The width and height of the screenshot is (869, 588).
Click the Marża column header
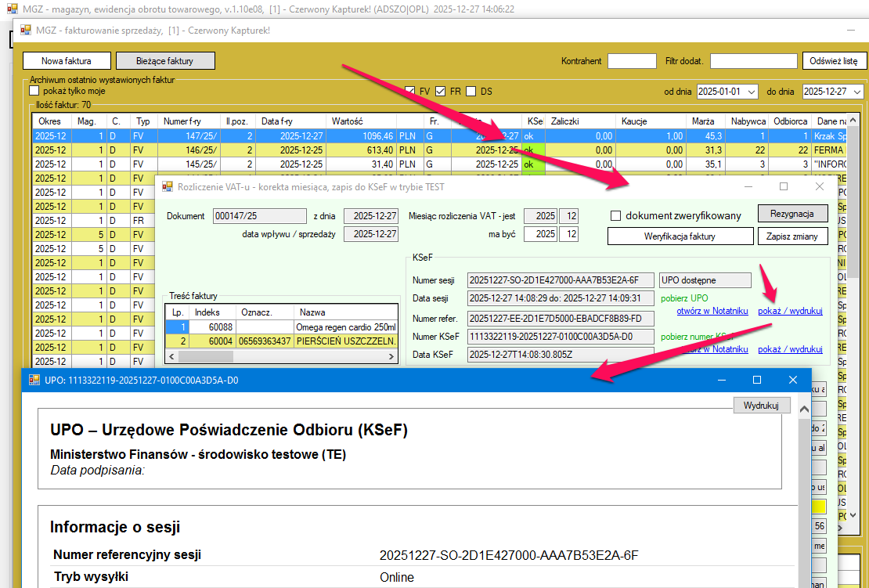703,121
